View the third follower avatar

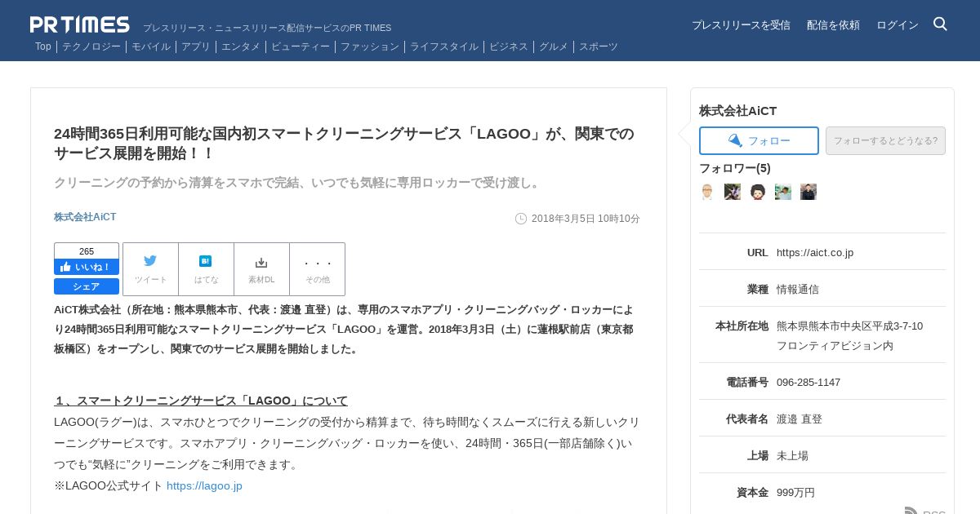tap(758, 192)
